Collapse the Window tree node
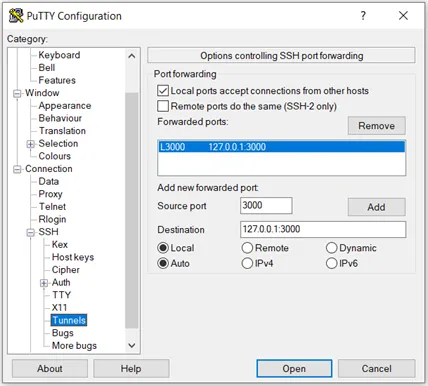This screenshot has width=428, height=386. [17, 93]
